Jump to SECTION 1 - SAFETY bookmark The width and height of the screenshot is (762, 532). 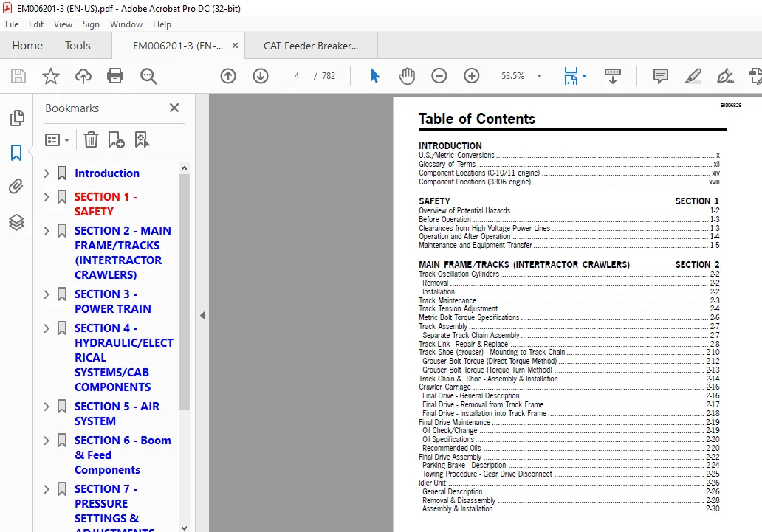(x=106, y=204)
